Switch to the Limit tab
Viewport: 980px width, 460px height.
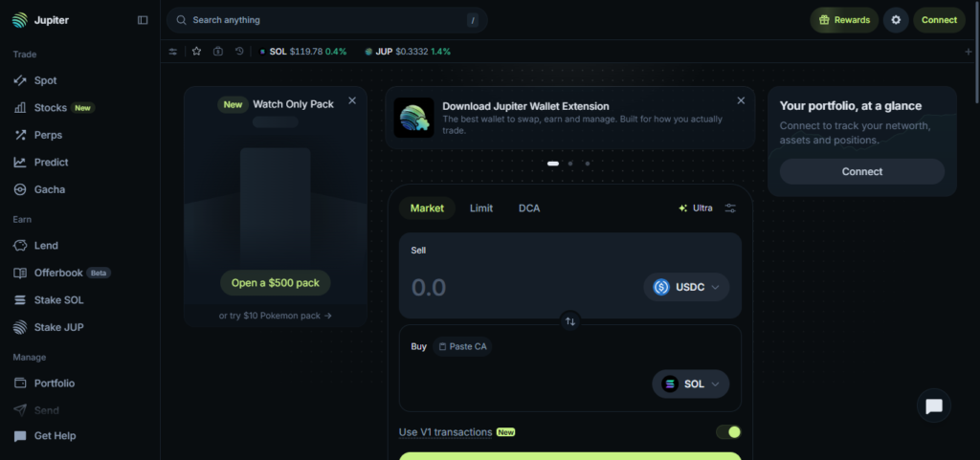pos(481,208)
